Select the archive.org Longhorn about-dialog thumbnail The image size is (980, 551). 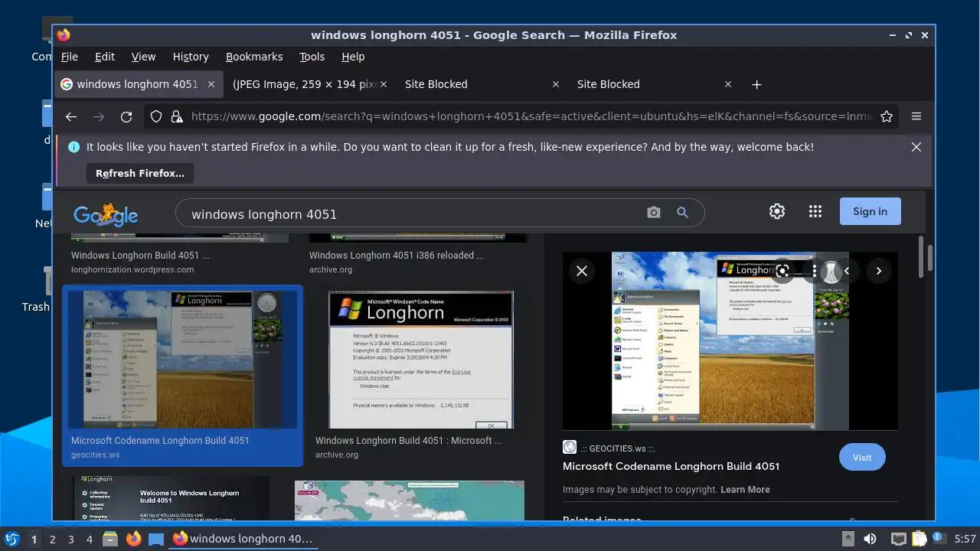(x=421, y=360)
